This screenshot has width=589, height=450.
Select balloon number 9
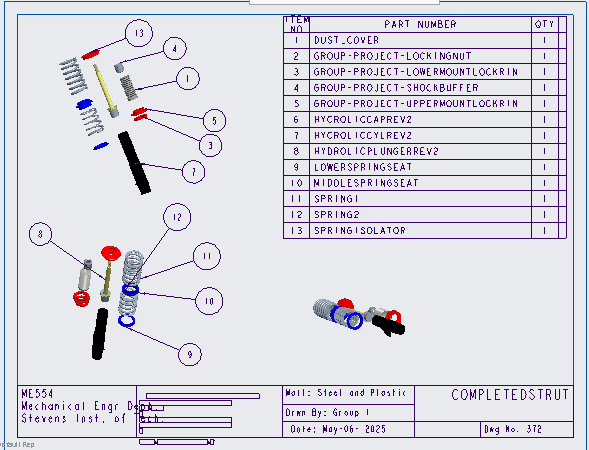click(x=190, y=354)
